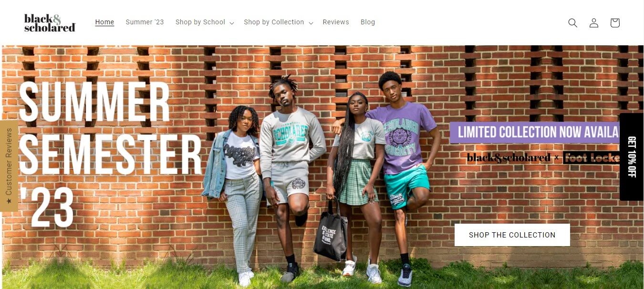Open the Reviews page link
Screen dimensions: 644x289
[336, 22]
